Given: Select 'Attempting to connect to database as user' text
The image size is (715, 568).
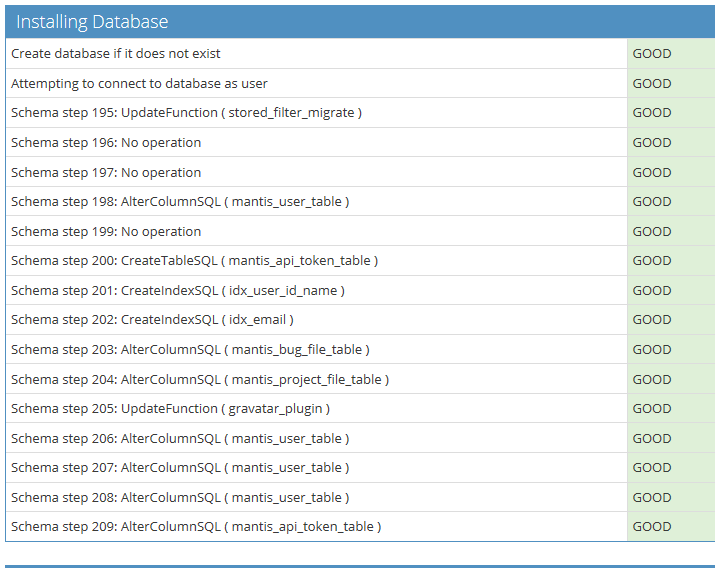Looking at the screenshot, I should coord(139,84).
